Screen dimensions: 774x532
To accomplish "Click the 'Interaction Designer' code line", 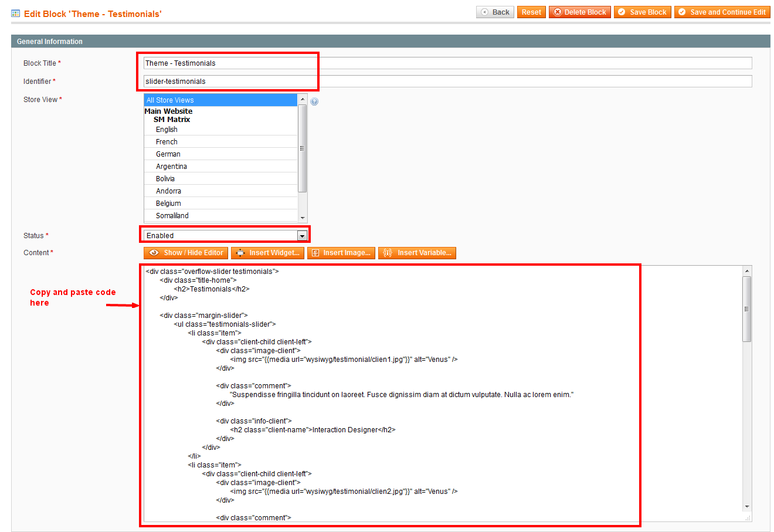I will (x=313, y=430).
